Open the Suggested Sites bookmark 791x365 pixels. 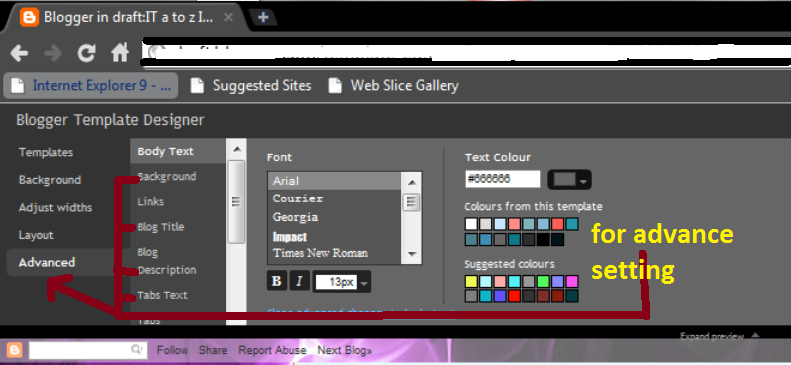click(251, 86)
